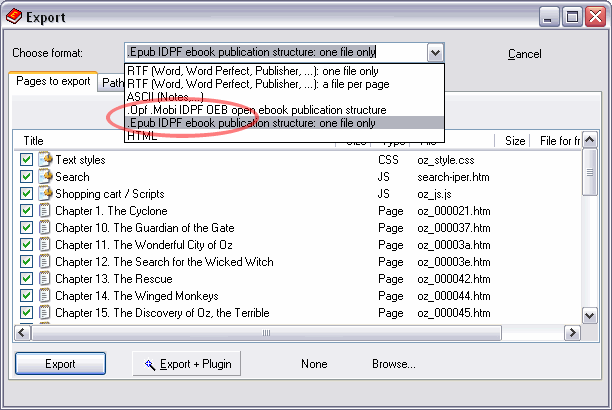Click the Cancel button

(x=524, y=54)
